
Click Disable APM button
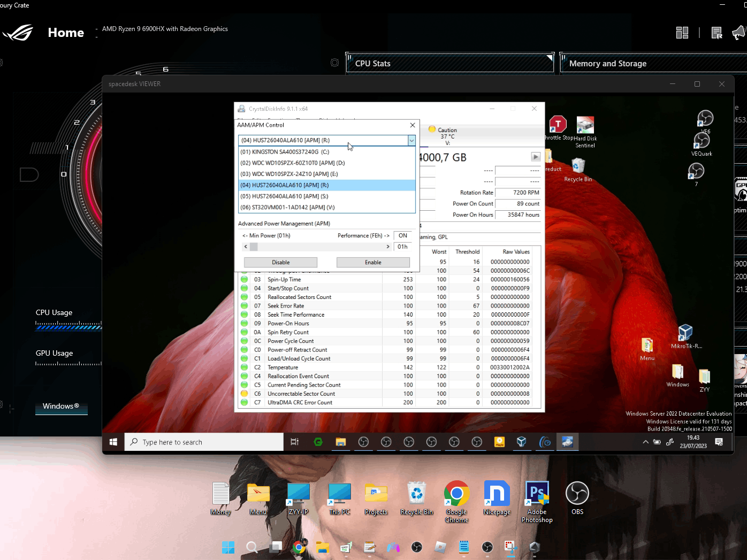coord(280,263)
